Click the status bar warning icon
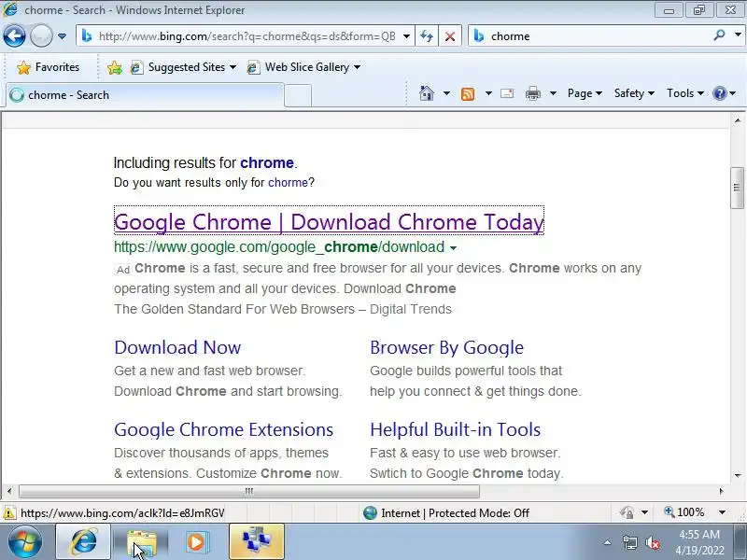The image size is (747, 560). point(8,513)
